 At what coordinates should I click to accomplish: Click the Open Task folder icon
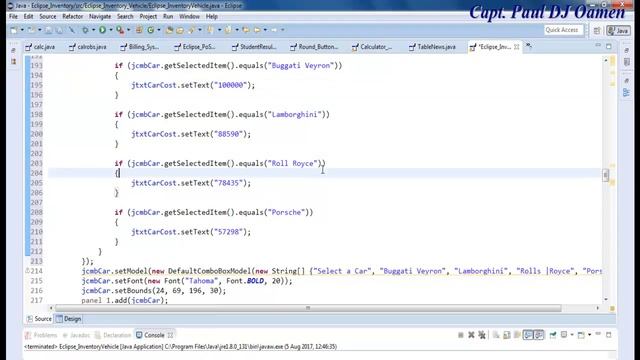coord(180,30)
